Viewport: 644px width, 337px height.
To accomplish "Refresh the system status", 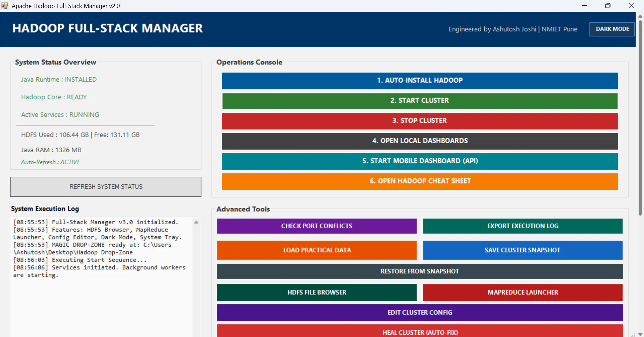I will click(106, 187).
